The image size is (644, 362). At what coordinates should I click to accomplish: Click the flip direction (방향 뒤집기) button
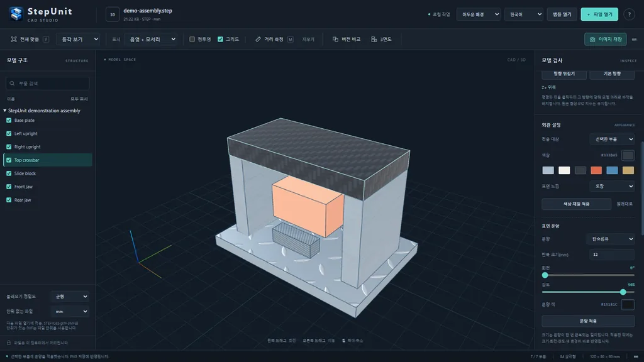coord(564,74)
